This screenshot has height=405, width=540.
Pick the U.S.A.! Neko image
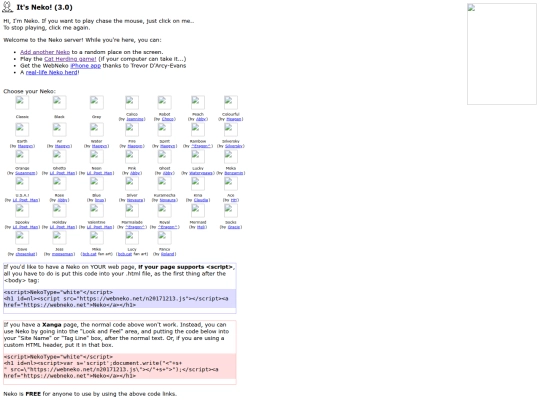[x=22, y=184]
